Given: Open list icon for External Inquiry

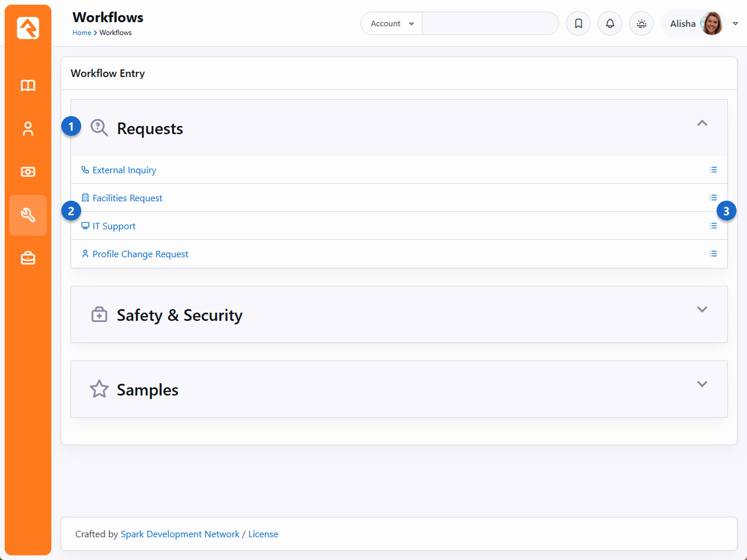Looking at the screenshot, I should [713, 170].
